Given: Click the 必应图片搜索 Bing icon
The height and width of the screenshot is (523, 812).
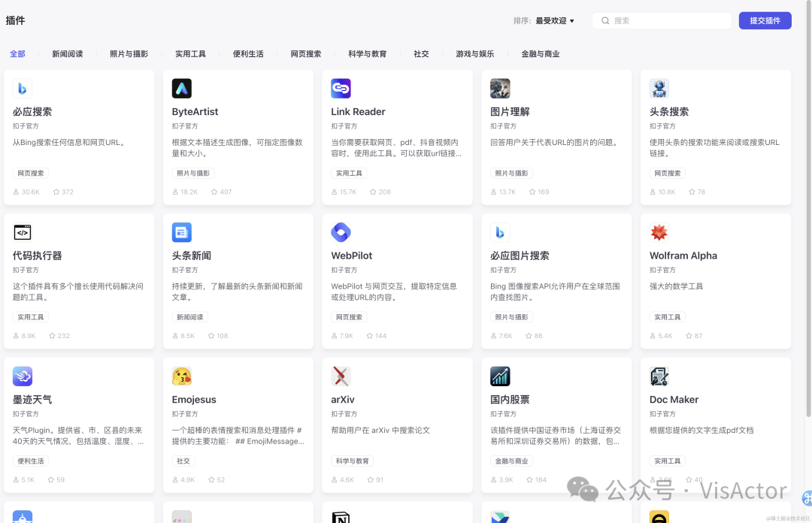Looking at the screenshot, I should coord(500,232).
